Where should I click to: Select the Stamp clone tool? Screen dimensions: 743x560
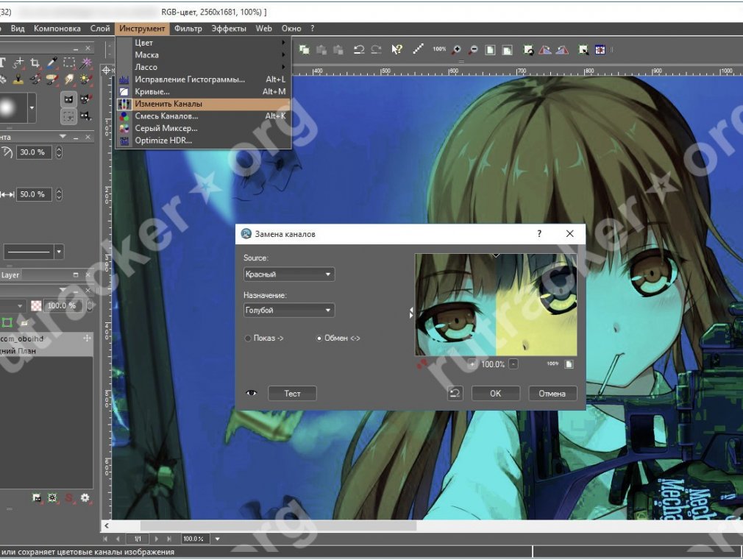pos(18,79)
